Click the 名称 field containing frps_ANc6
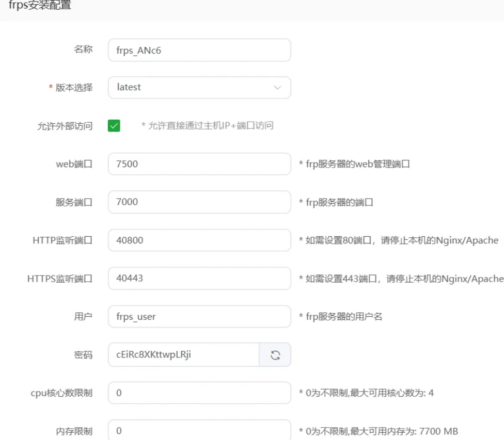This screenshot has height=440, width=504. 199,50
